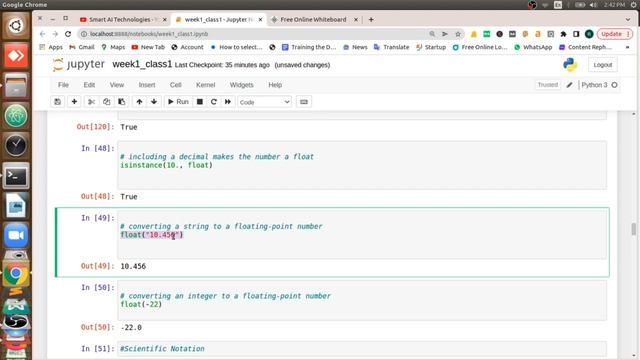The image size is (640, 360).
Task: Expand Chrome tab search chevron
Action: (628, 20)
